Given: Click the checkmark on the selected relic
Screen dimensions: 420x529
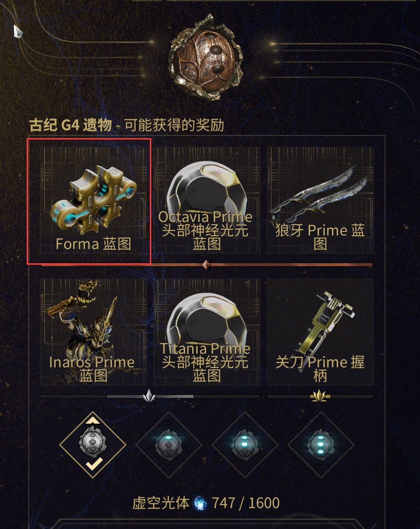Looking at the screenshot, I should 94,464.
